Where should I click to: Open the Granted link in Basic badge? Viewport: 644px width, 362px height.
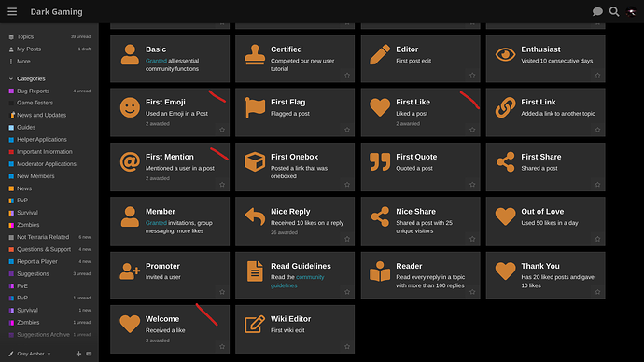[156, 61]
